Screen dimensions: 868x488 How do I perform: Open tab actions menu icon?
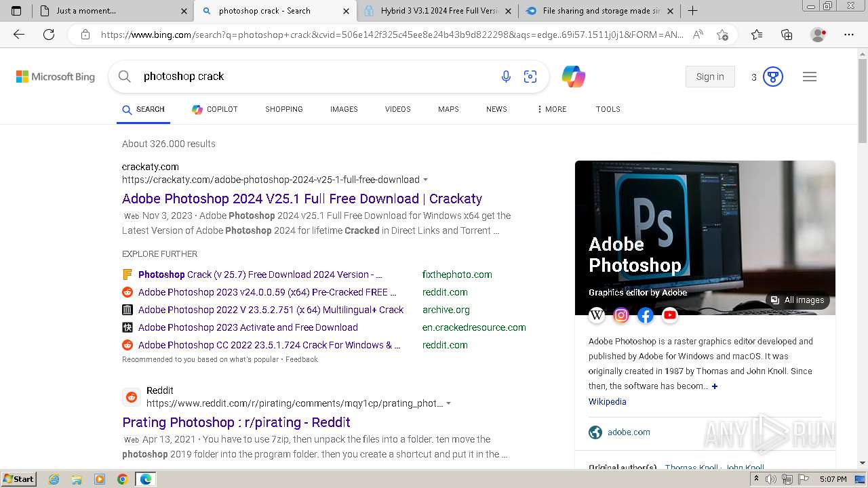[x=16, y=11]
